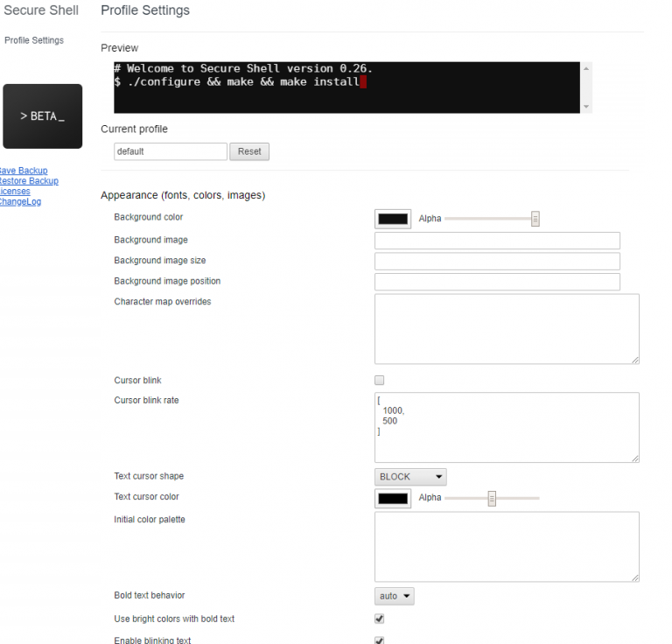The width and height of the screenshot is (672, 644).
Task: Click the Initial color palette resize grip
Action: click(x=635, y=577)
